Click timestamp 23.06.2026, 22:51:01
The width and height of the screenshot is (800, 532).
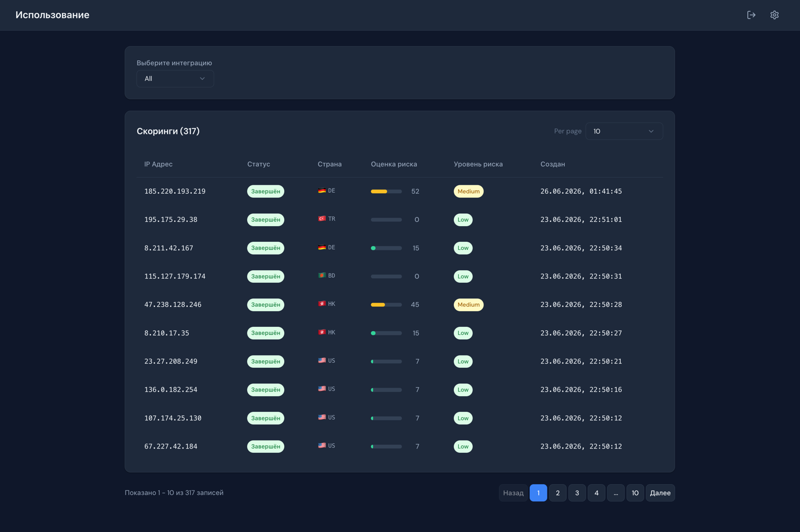(581, 220)
